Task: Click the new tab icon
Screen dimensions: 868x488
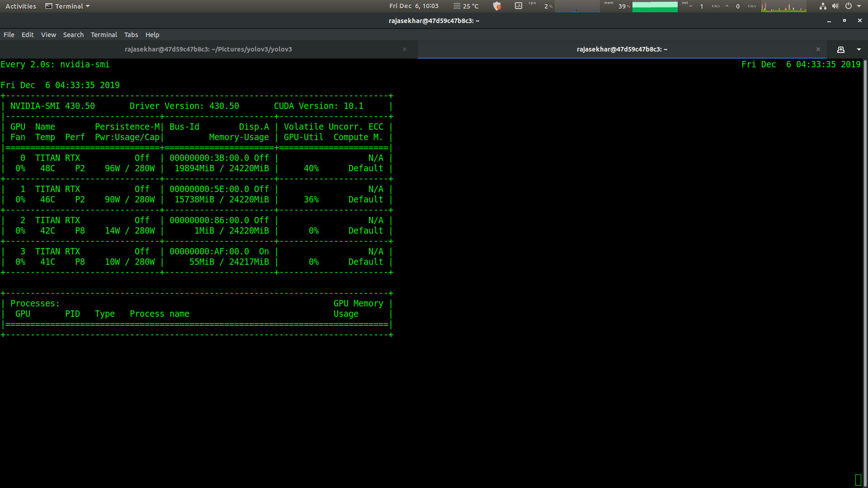Action: [x=840, y=49]
